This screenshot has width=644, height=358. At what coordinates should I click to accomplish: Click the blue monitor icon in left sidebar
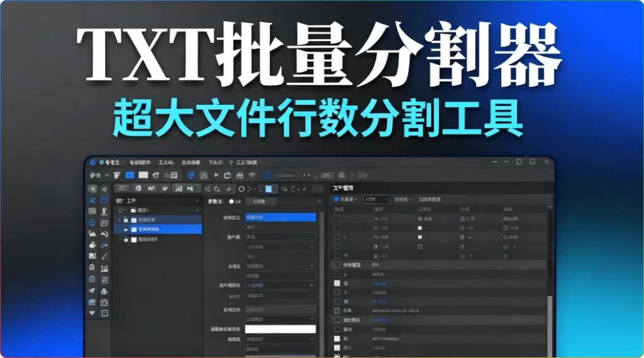click(x=104, y=200)
